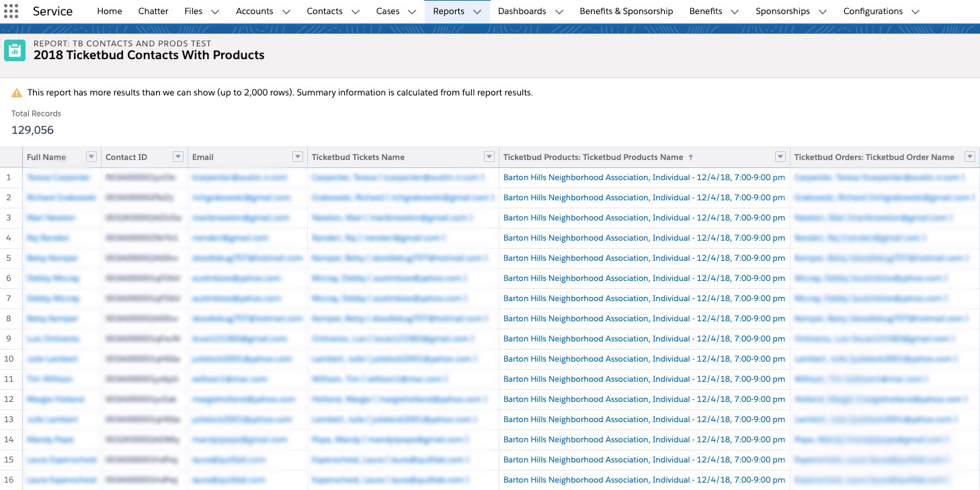This screenshot has width=980, height=490.
Task: Open the Ticketbud Tickets Name link in row 4
Action: (x=379, y=238)
